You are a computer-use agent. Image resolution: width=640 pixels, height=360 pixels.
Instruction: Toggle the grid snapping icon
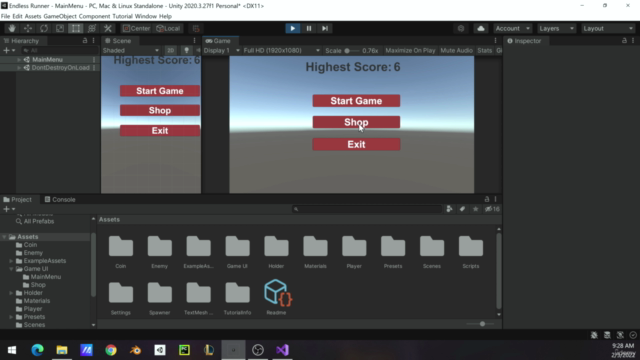click(x=196, y=28)
